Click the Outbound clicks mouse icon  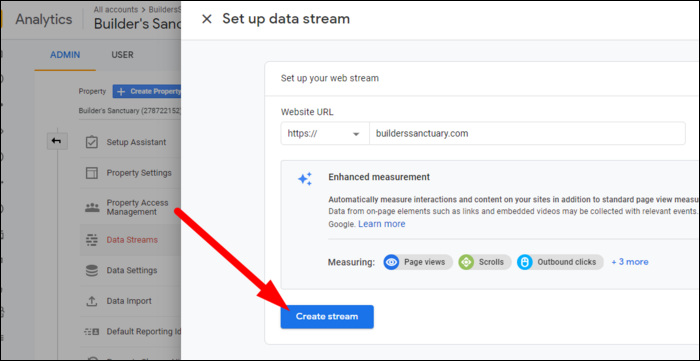525,262
